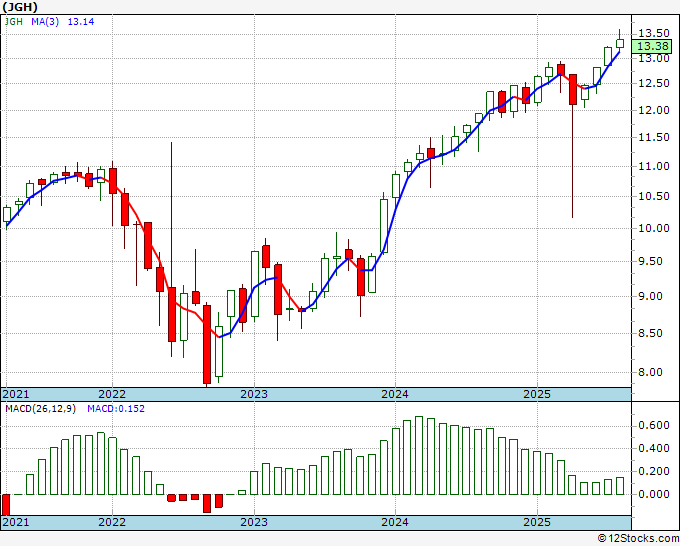
Task: Click the 10.00 price axis label
Action: click(x=654, y=228)
